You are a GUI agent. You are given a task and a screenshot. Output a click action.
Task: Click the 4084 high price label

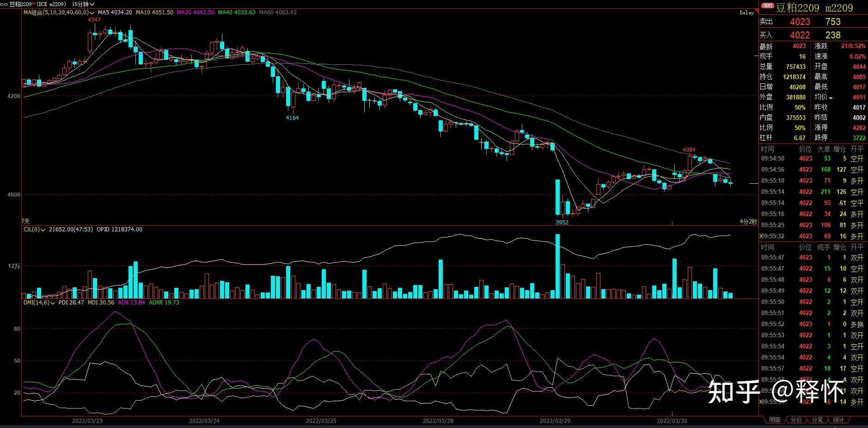point(689,150)
